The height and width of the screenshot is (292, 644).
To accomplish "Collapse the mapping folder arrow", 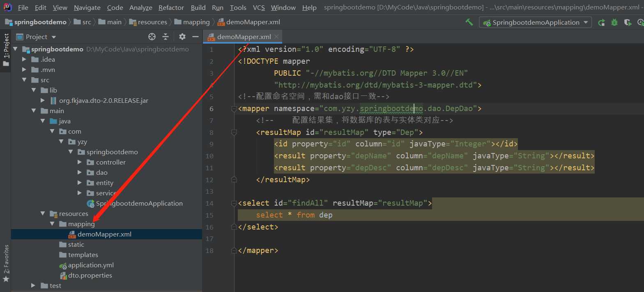I will point(52,224).
